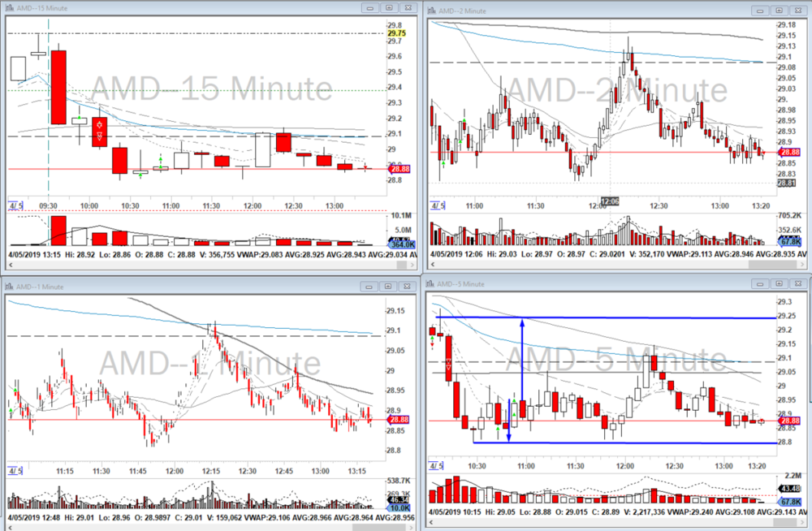Click the 13.48 volume tag in 5 Minute chart
The height and width of the screenshot is (531, 812).
coord(790,488)
